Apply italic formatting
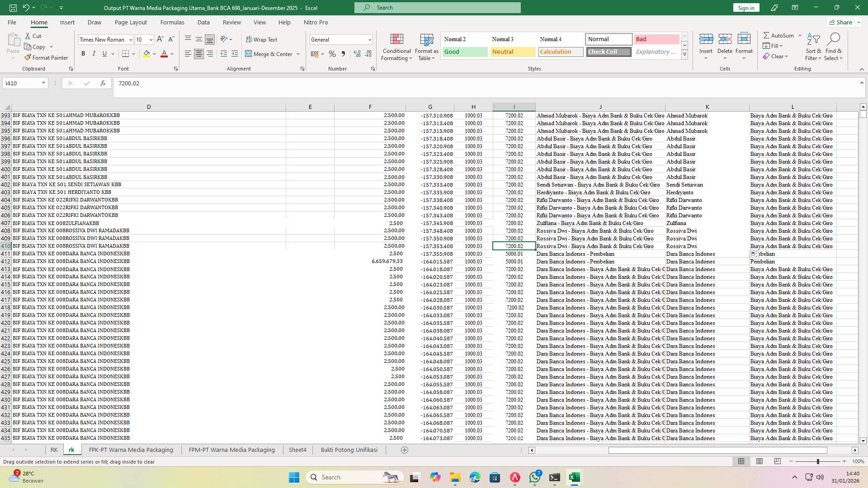 94,54
